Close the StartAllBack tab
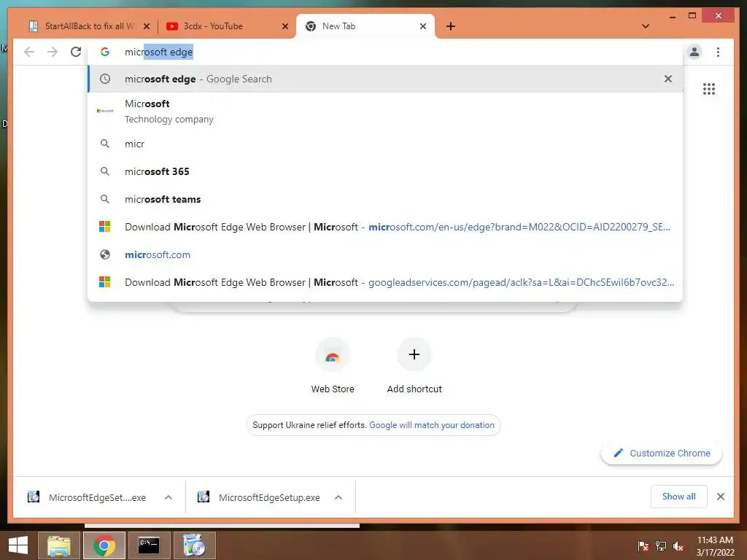747x560 pixels. pos(147,26)
